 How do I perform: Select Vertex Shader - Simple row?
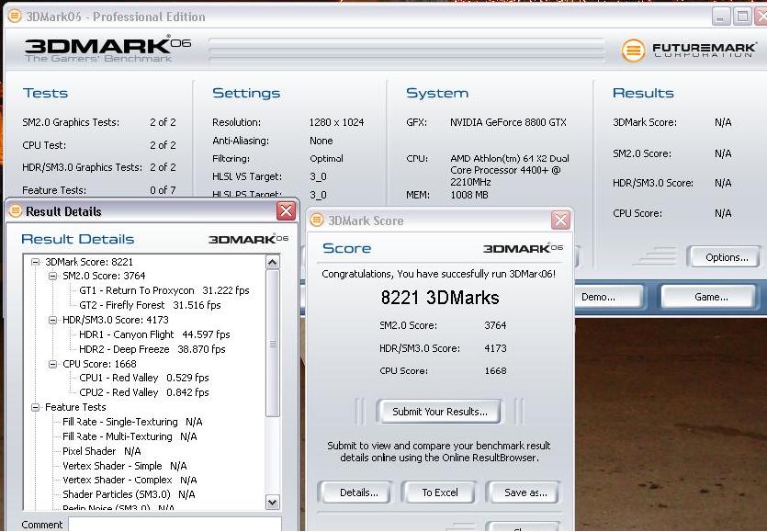pos(124,466)
